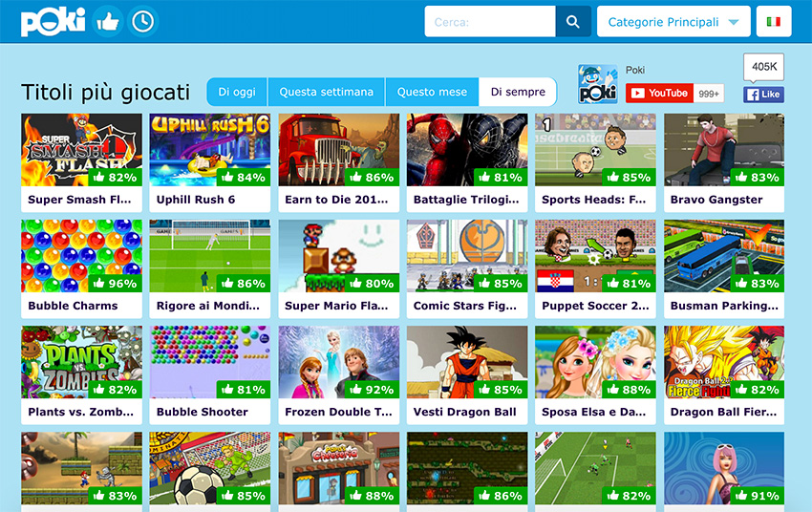The height and width of the screenshot is (512, 812).
Task: Click the Poki logo in the header
Action: pos(53,22)
